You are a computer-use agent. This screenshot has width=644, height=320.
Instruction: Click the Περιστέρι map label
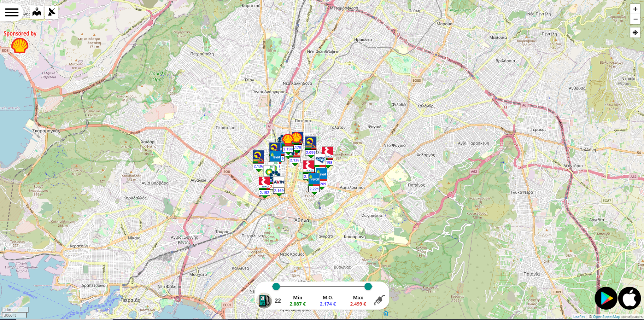(x=225, y=128)
